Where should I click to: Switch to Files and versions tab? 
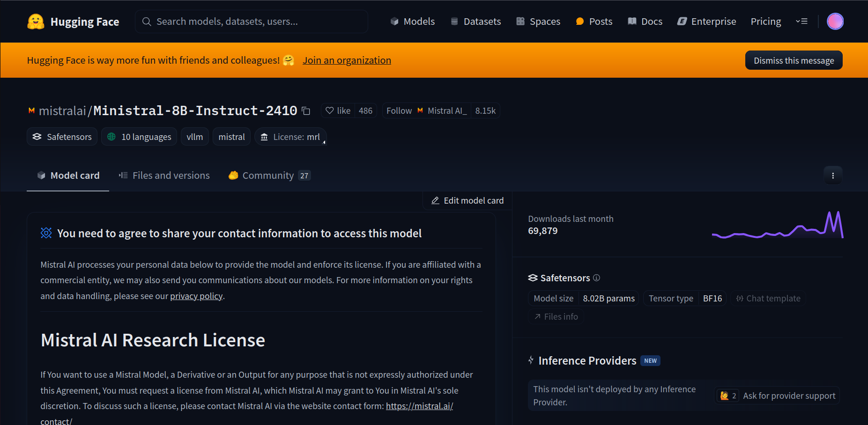(x=164, y=176)
